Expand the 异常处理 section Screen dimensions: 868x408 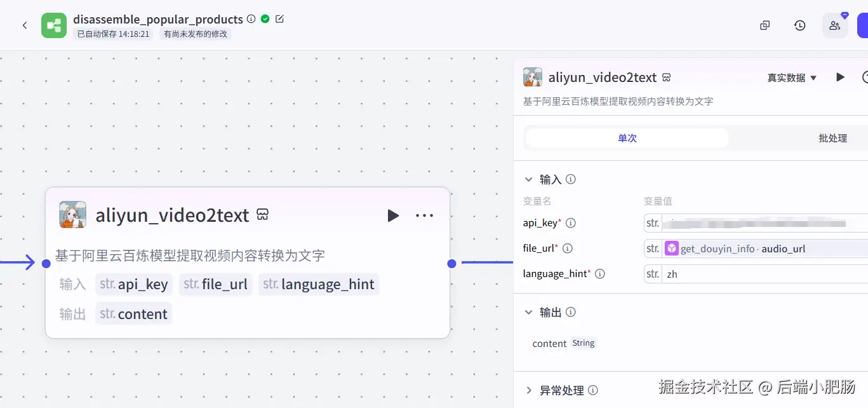click(x=528, y=390)
